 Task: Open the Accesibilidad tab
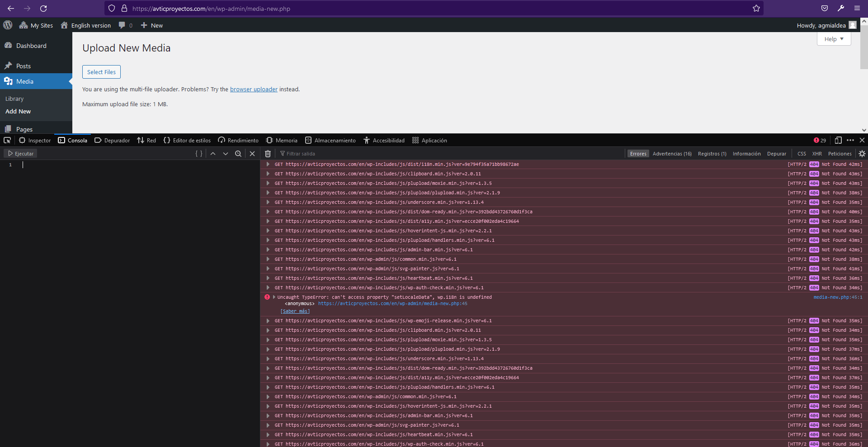384,141
